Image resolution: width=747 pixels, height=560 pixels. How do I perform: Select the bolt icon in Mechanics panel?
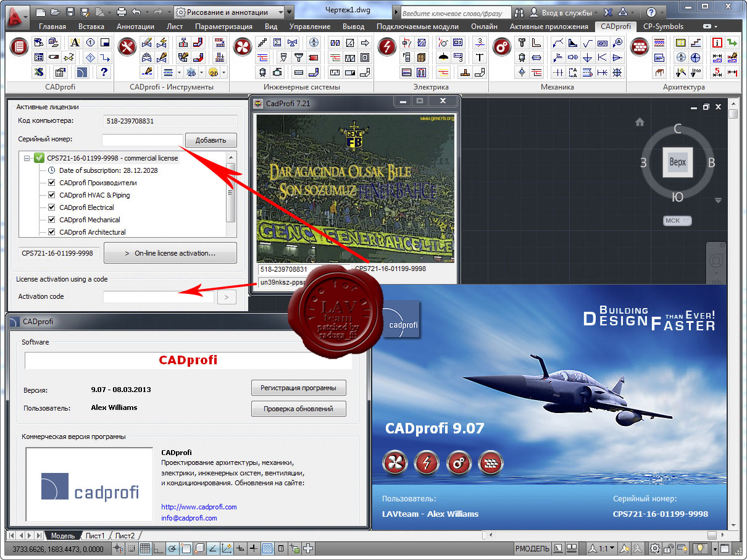(x=522, y=43)
